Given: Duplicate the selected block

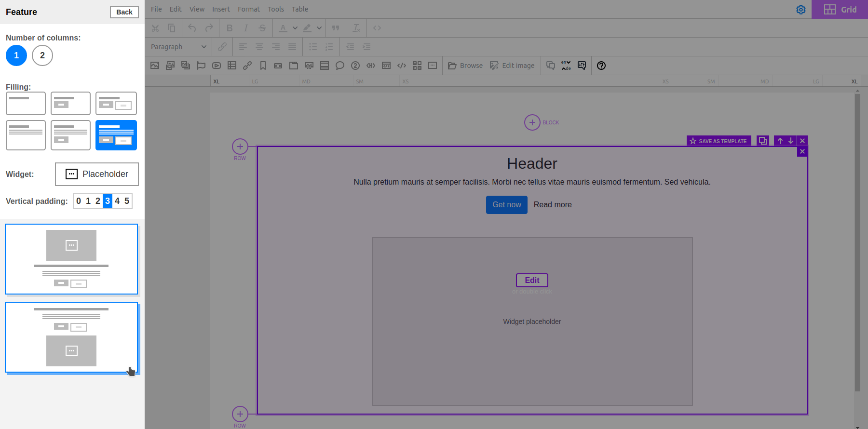Looking at the screenshot, I should (x=763, y=141).
